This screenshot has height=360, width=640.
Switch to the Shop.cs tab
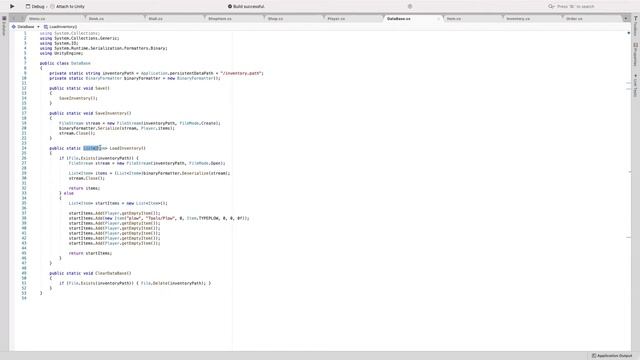click(294, 19)
